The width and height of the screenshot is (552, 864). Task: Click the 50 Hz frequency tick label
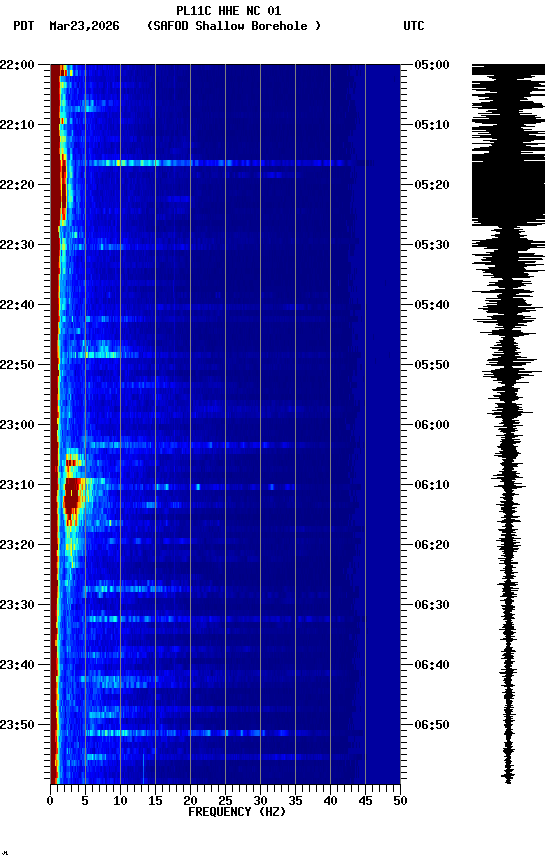pos(400,801)
